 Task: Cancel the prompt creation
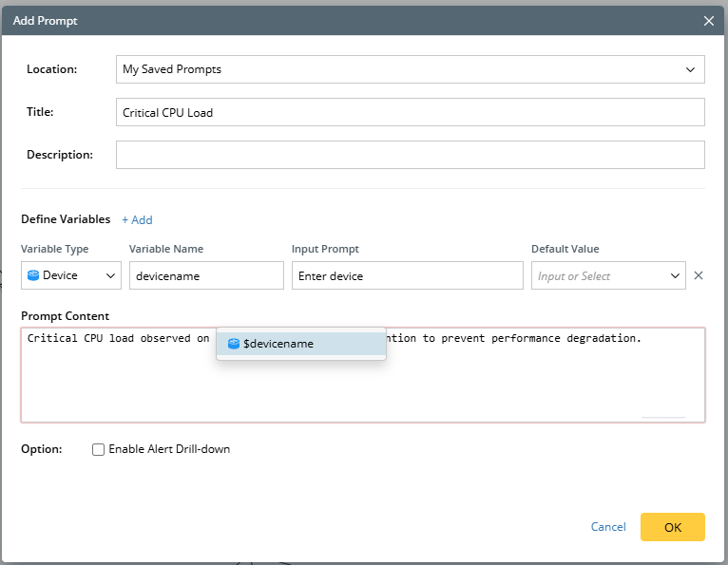click(608, 527)
